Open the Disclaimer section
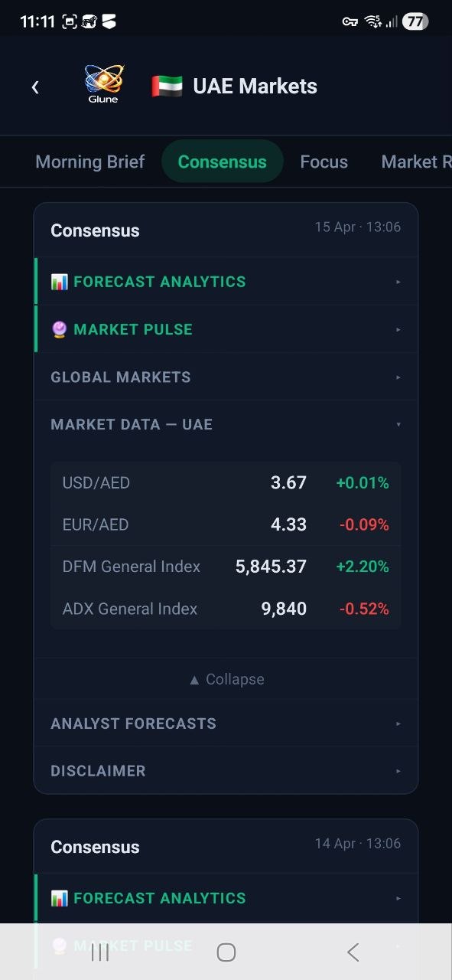 226,770
